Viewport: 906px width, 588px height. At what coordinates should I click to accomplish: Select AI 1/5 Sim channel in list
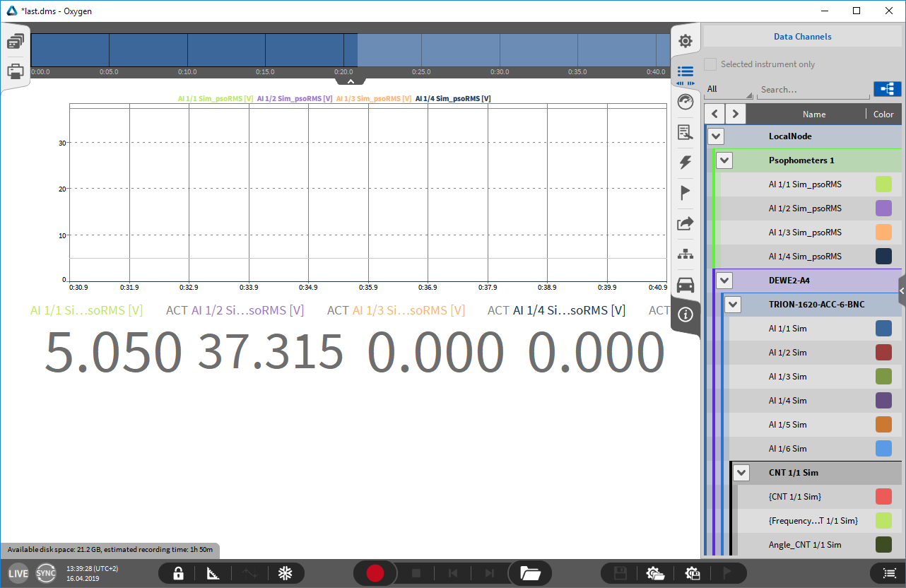pos(787,425)
